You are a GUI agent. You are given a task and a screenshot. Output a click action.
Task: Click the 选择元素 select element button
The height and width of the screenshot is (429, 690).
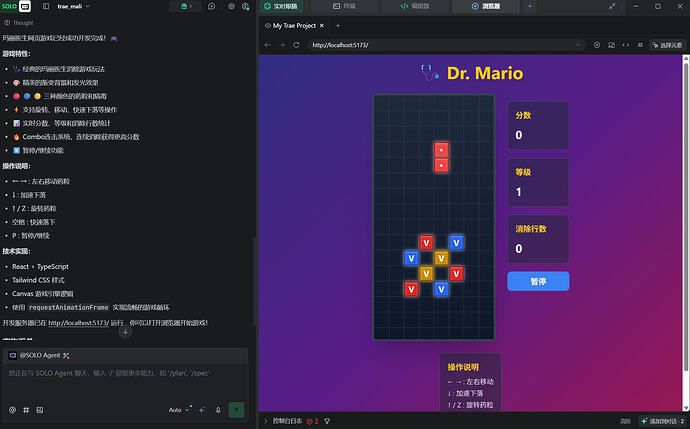pos(668,45)
